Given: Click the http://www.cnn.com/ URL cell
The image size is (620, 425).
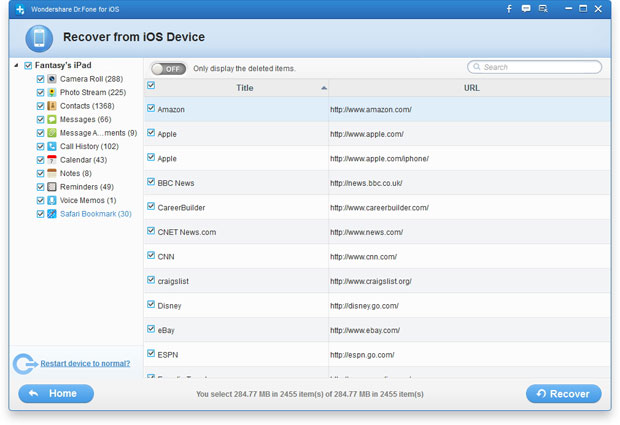Looking at the screenshot, I should [363, 257].
